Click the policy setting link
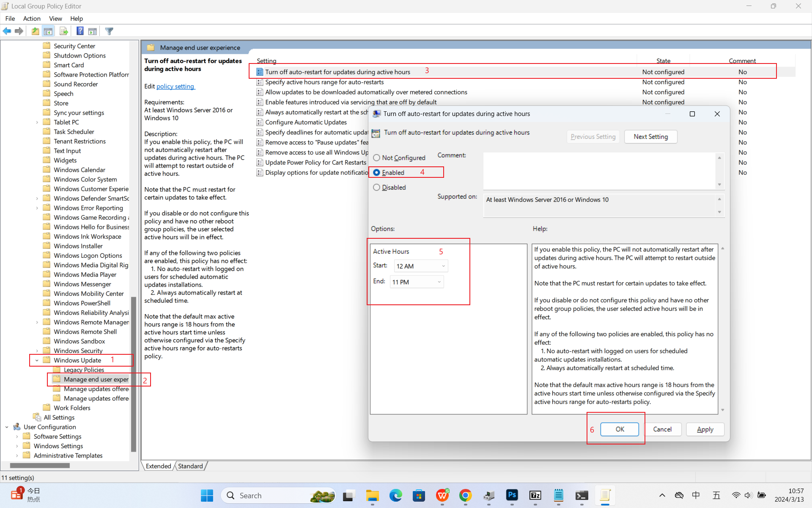The height and width of the screenshot is (508, 812). coord(175,86)
